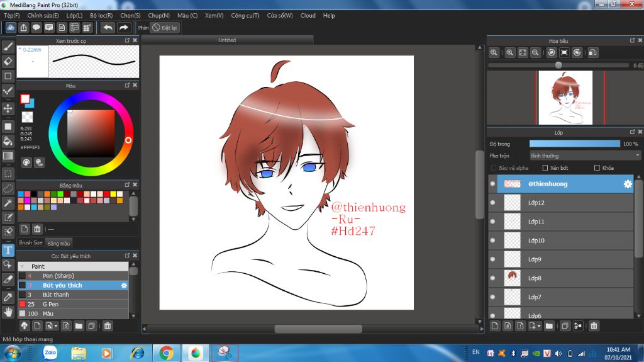This screenshot has height=362, width=644.
Task: Open the Lớp(L) menu
Action: click(74, 15)
